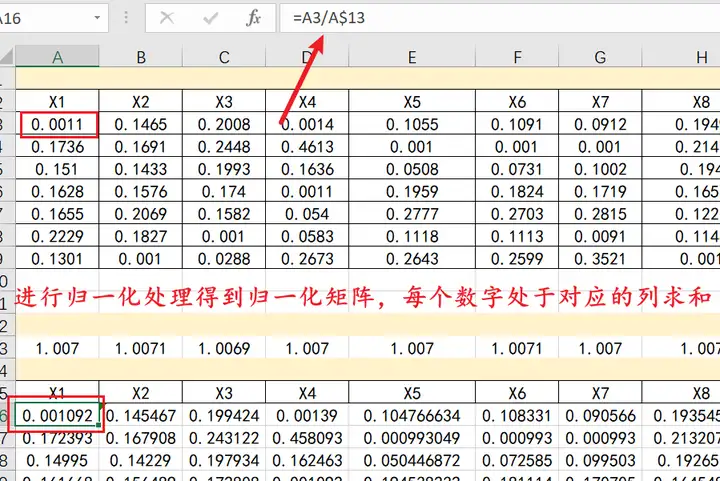This screenshot has height=481, width=720.
Task: Click cell B7 containing 0.2069
Action: click(x=141, y=214)
